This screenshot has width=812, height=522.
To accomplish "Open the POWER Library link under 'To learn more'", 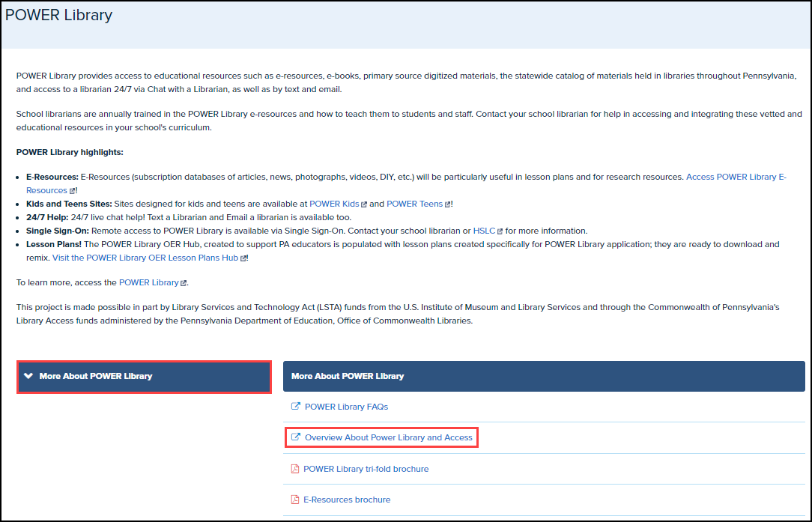I will coord(148,282).
